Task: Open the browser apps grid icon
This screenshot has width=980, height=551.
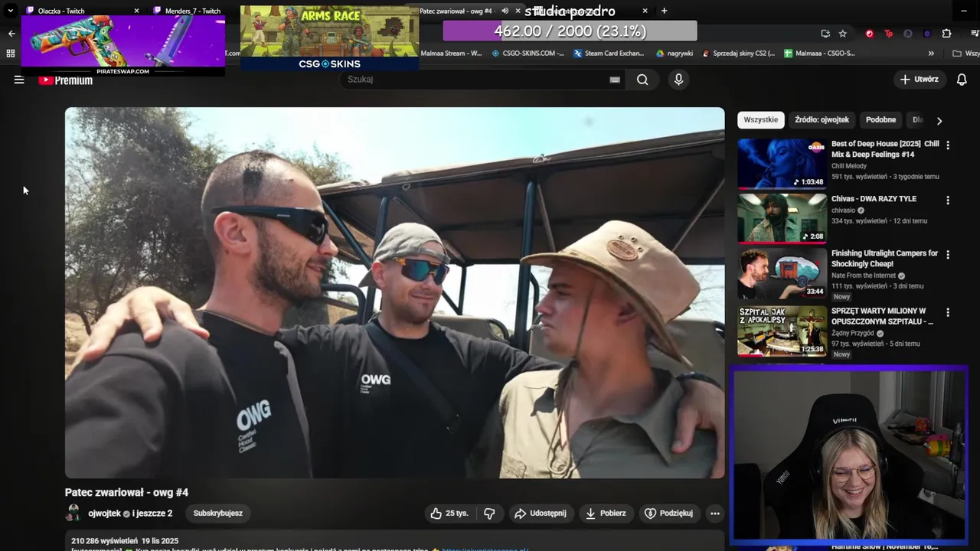Action: [10, 54]
